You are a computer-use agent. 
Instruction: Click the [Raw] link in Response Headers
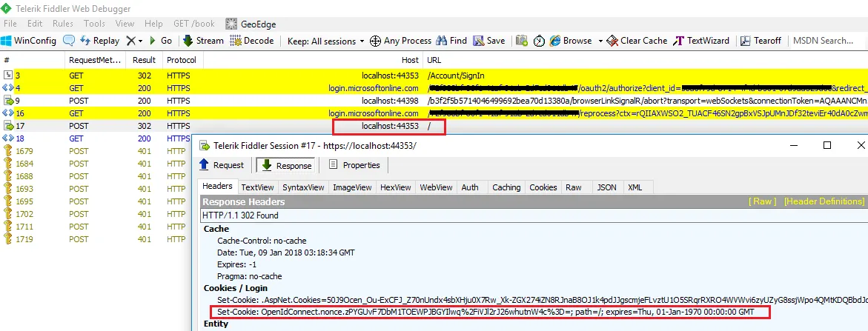[762, 201]
